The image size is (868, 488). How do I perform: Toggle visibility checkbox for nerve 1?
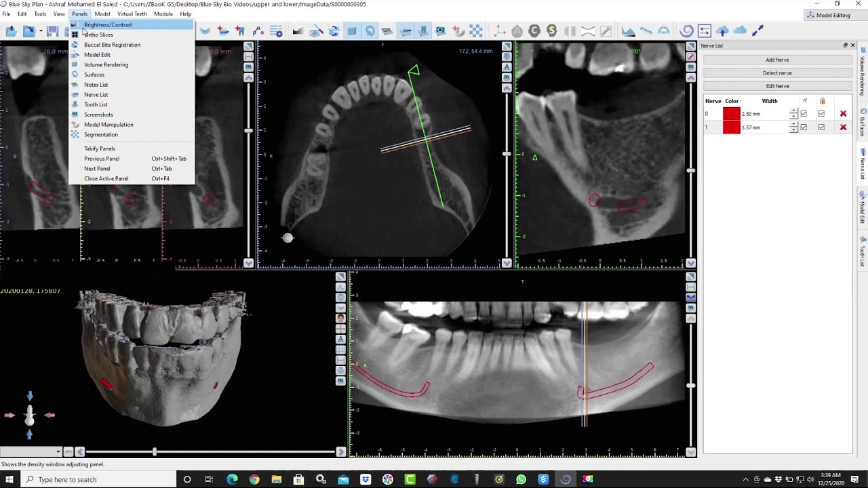pos(804,127)
